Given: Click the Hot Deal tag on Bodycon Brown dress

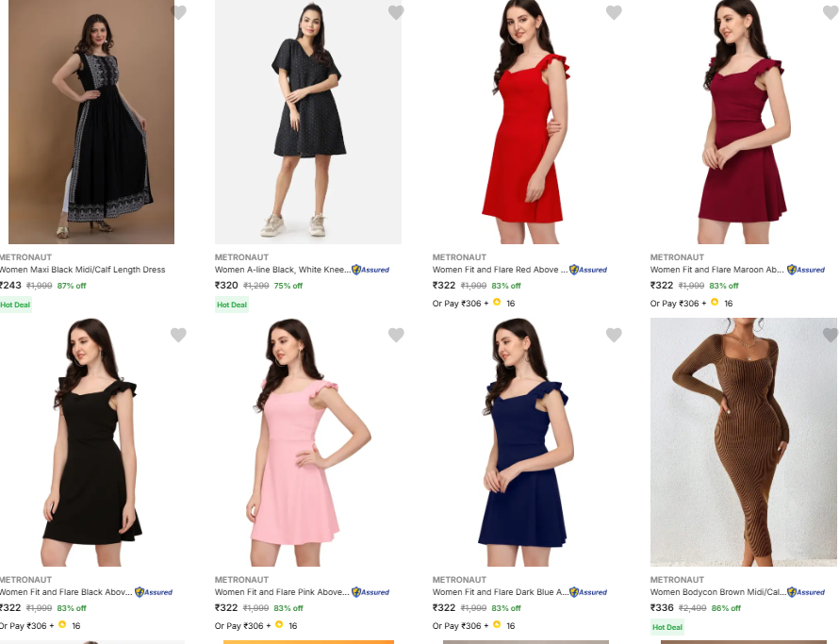Looking at the screenshot, I should pos(667,627).
